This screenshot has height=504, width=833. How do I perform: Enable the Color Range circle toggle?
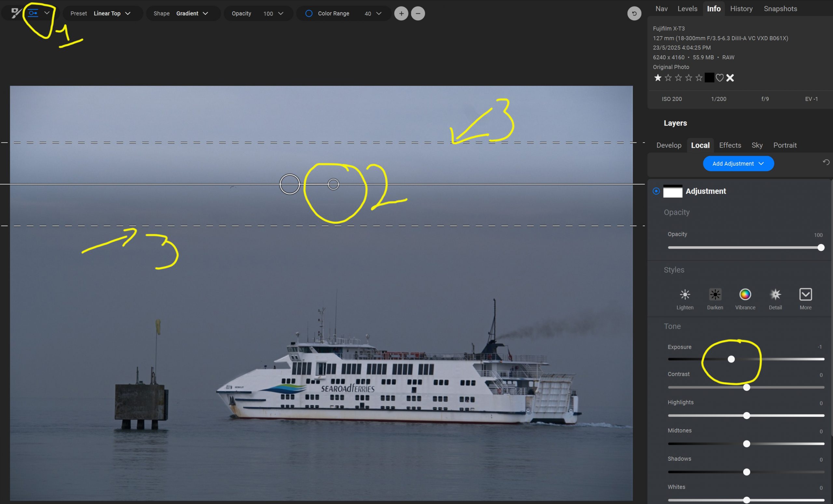(x=309, y=14)
